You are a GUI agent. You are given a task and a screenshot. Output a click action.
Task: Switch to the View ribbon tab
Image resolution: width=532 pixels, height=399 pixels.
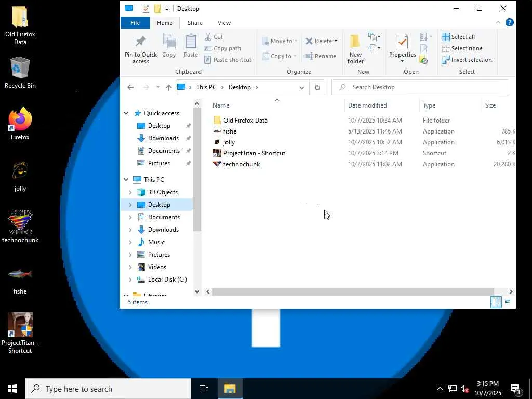[224, 23]
